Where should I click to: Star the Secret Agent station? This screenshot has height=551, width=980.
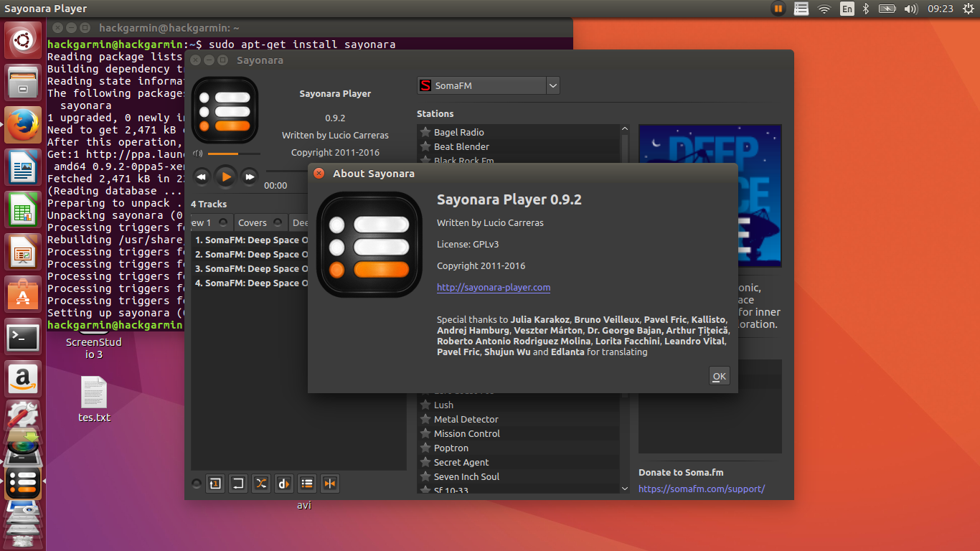425,462
